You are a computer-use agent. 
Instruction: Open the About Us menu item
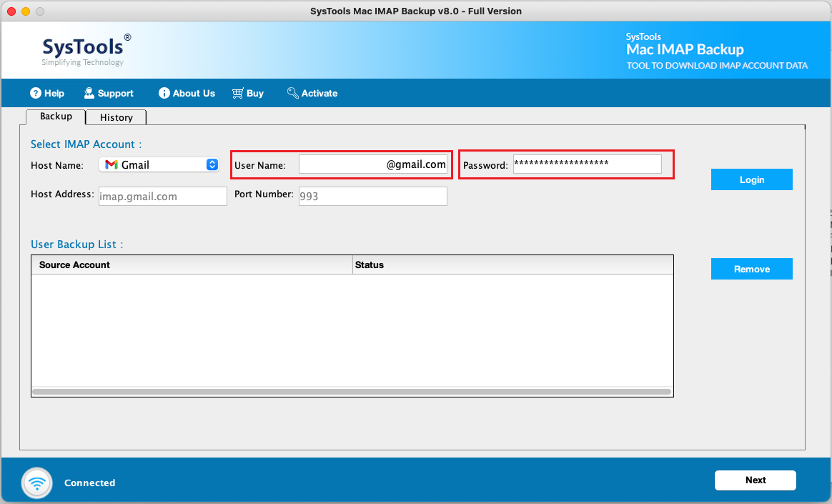pyautogui.click(x=187, y=94)
